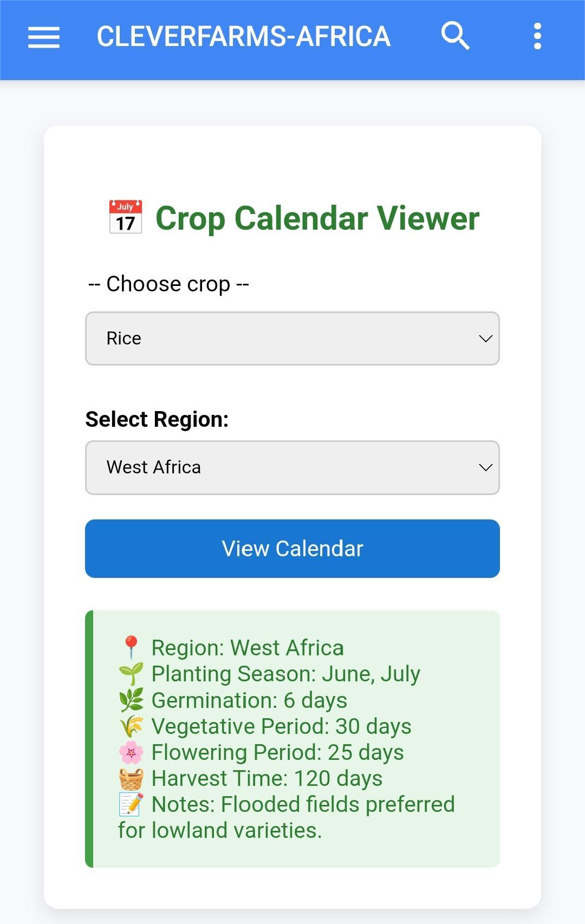Click the seedling icon beside Planting Season

click(130, 673)
